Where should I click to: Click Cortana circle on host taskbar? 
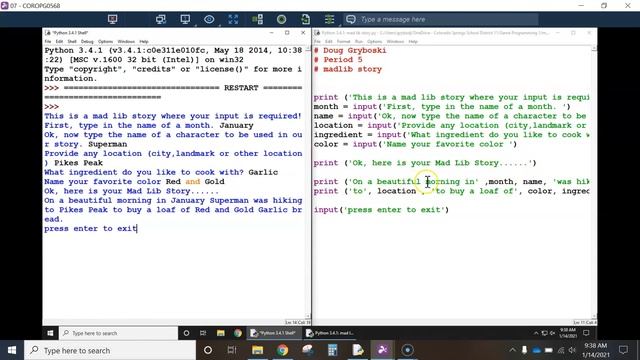coord(208,350)
